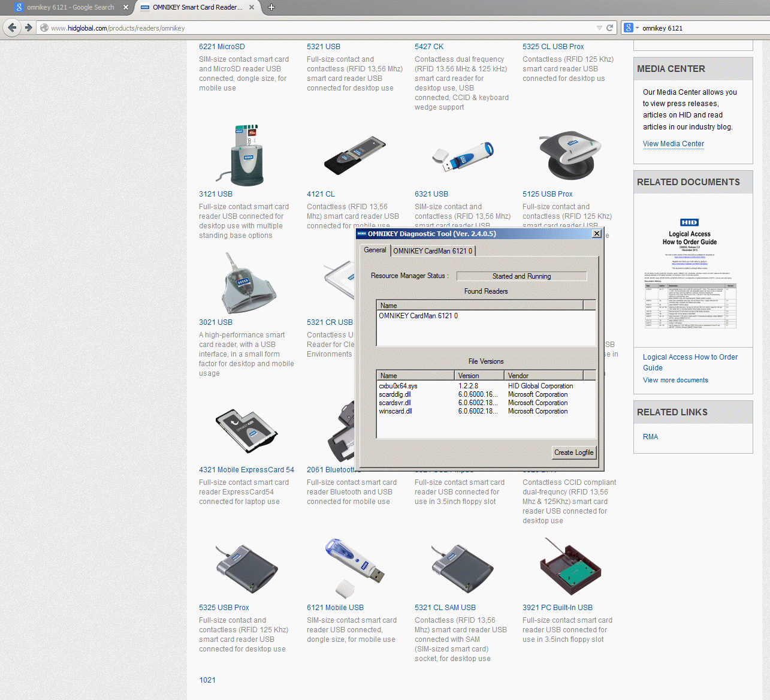Screen dimensions: 770x700
Task: Close the 'omnikey 6121 - Google Search' tab
Action: coord(125,7)
